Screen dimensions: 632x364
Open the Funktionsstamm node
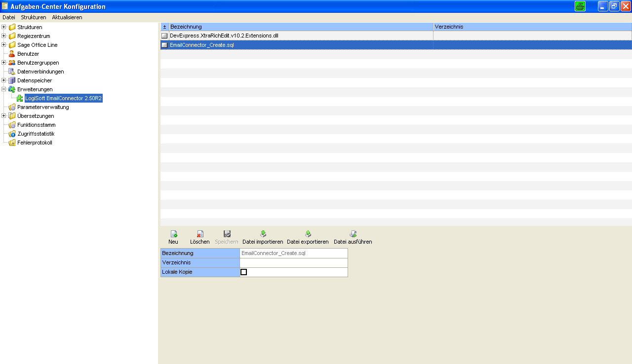coord(36,125)
